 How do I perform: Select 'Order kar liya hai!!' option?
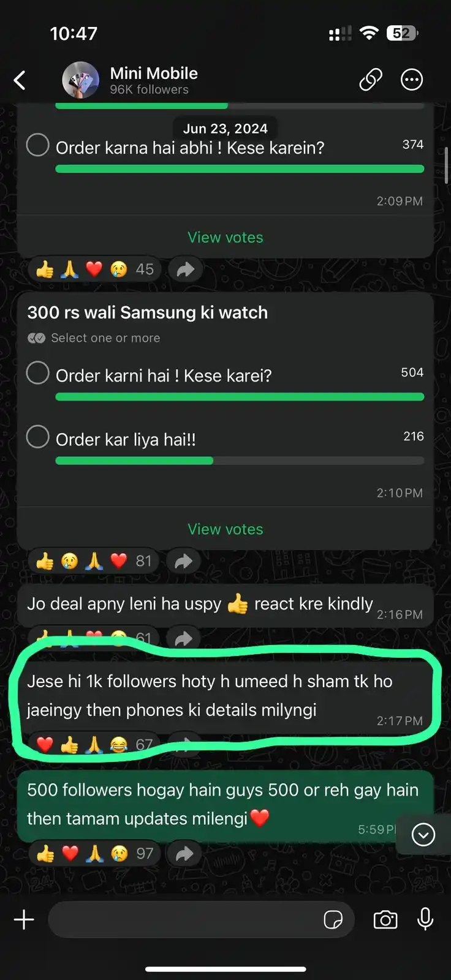(x=38, y=437)
